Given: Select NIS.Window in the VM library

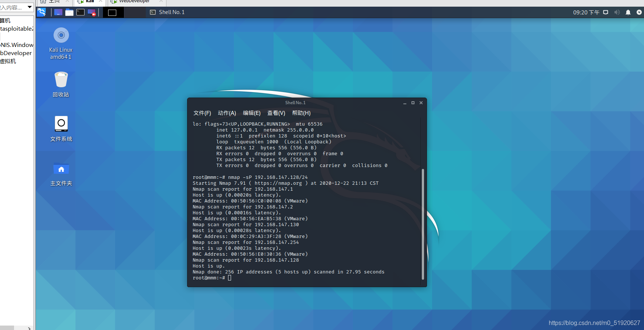Looking at the screenshot, I should pos(17,45).
